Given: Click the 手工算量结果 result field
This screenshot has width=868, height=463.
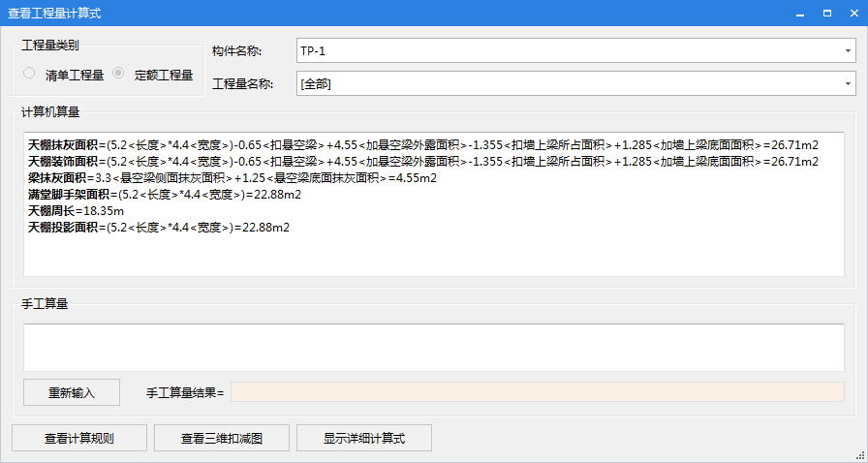Looking at the screenshot, I should 537,392.
